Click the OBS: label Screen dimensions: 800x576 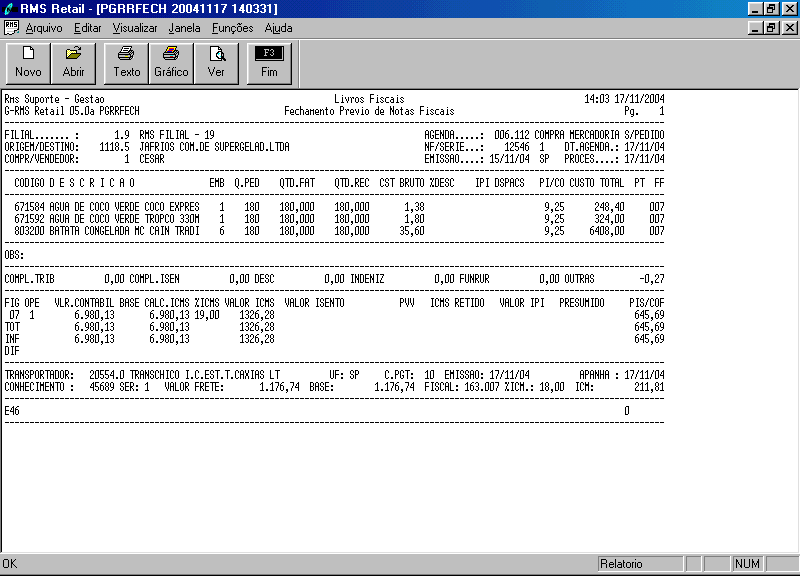pyautogui.click(x=14, y=255)
